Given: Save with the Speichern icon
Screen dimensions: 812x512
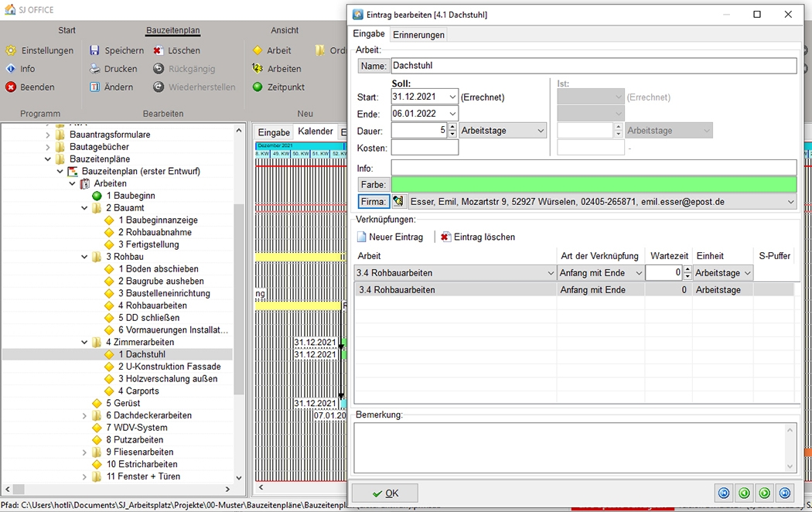Looking at the screenshot, I should [94, 51].
